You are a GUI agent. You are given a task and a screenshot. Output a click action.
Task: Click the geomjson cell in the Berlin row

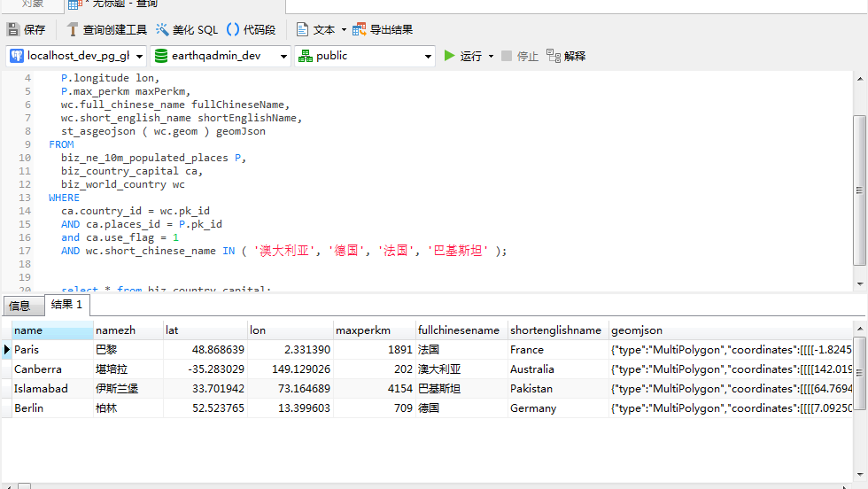[x=731, y=408]
